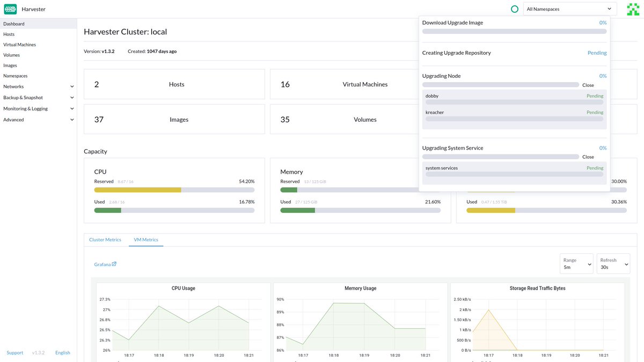Open the Support link
This screenshot has width=644, height=362.
click(x=15, y=353)
